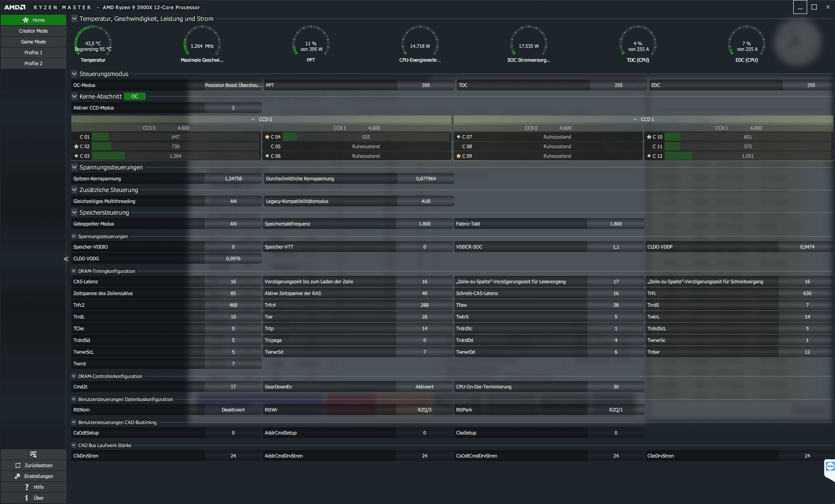
Task: Click Gleichzeitiges Multithreading AN value
Action: (x=233, y=201)
